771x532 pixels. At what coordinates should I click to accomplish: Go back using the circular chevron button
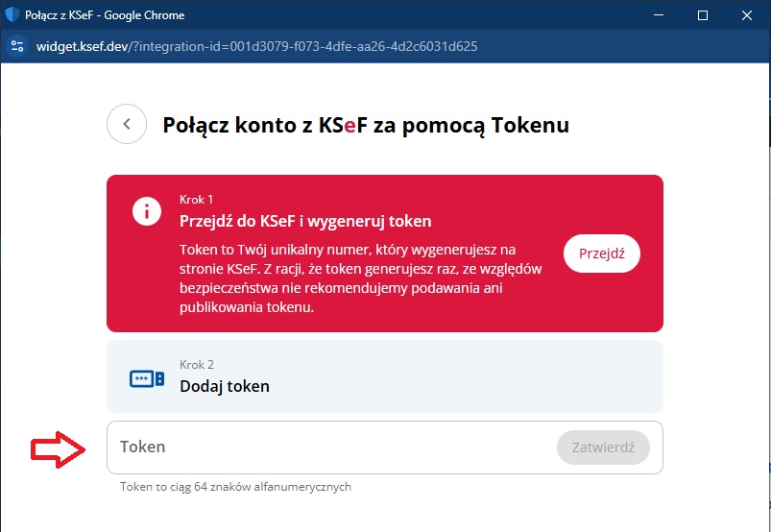pos(127,124)
